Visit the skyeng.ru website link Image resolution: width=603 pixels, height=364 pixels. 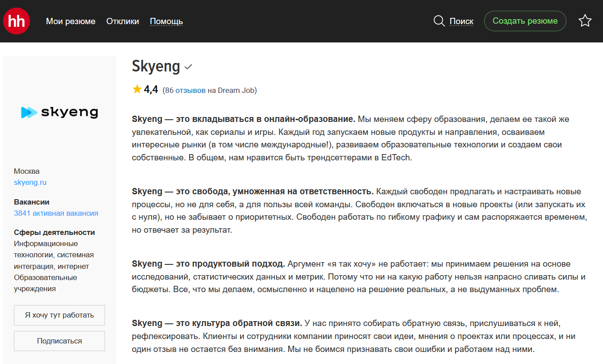pyautogui.click(x=30, y=182)
